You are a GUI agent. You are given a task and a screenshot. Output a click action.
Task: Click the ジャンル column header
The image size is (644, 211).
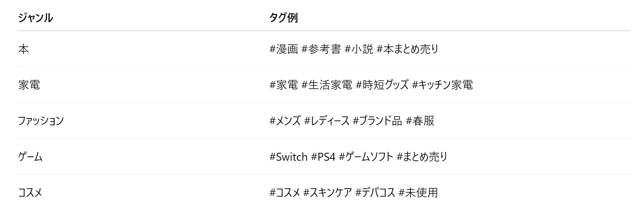tap(35, 18)
